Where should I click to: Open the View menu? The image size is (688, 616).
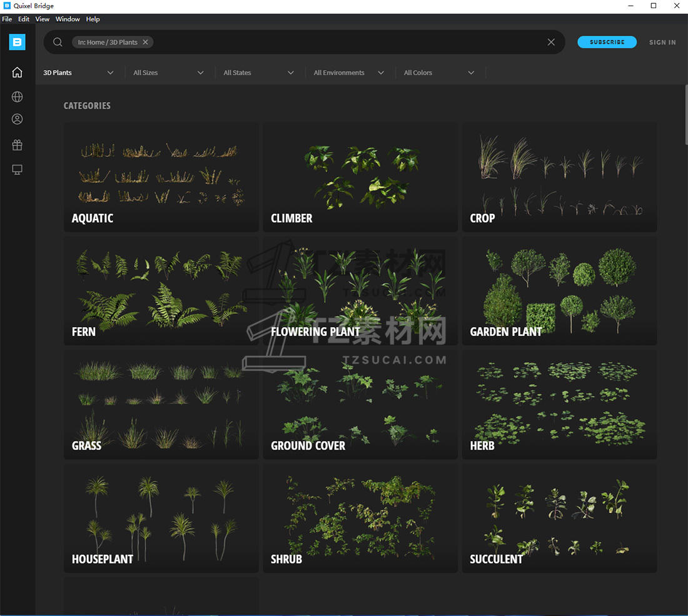tap(42, 19)
